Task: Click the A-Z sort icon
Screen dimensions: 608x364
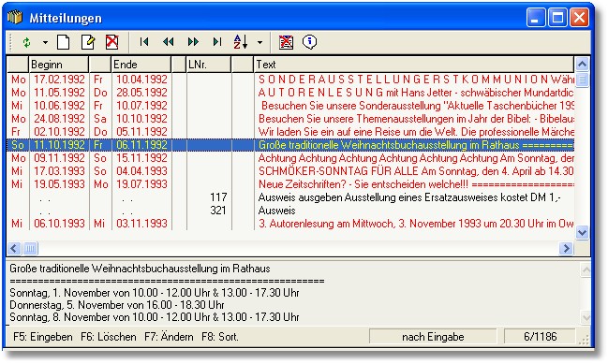Action: tap(241, 42)
